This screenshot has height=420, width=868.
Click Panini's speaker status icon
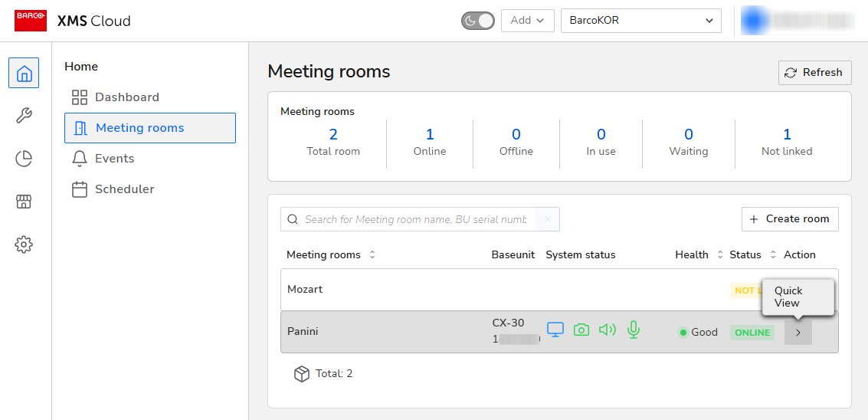click(x=608, y=330)
